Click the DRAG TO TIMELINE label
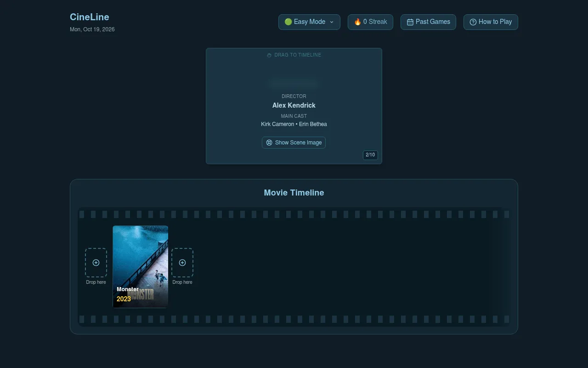This screenshot has width=588, height=368. point(298,55)
